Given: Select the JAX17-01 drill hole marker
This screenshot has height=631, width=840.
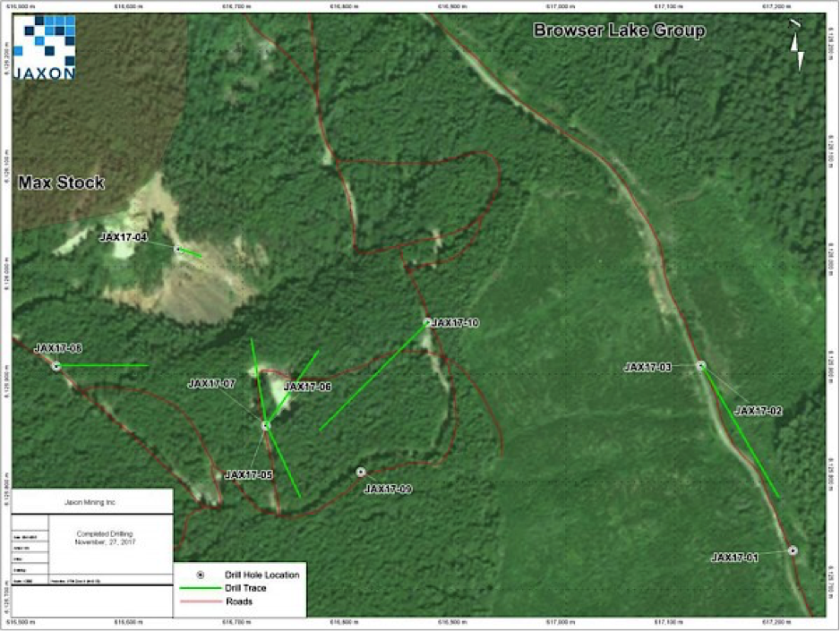Looking at the screenshot, I should [x=793, y=550].
